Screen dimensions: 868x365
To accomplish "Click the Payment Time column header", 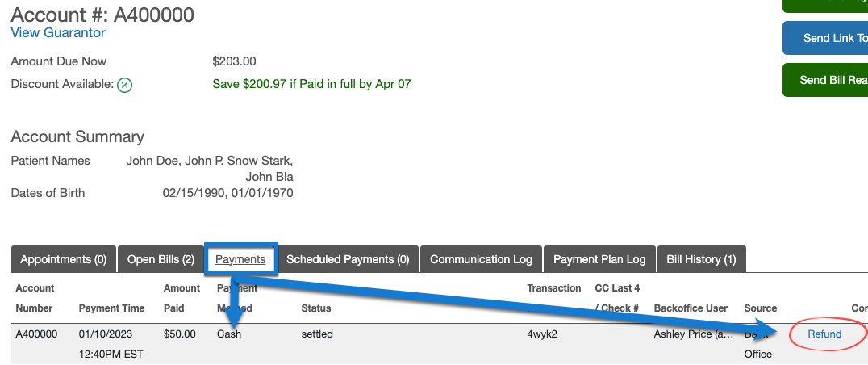I will coord(111,308).
